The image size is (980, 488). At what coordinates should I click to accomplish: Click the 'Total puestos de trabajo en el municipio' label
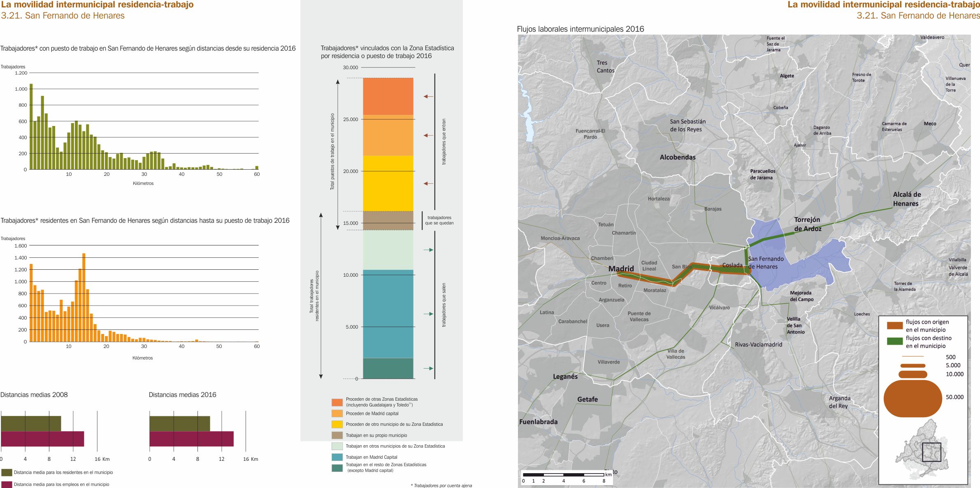332,152
